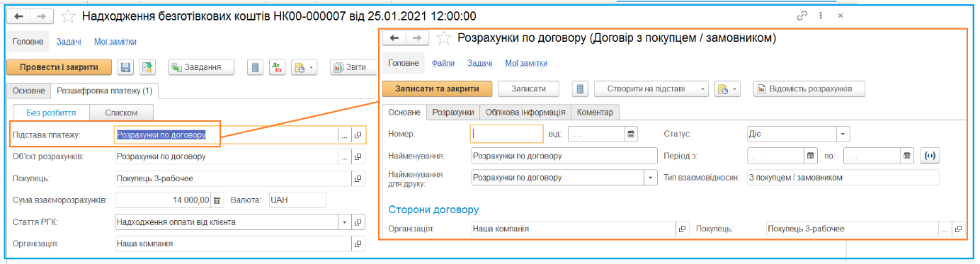Open the Підстава платежу linked record icon
Image resolution: width=980 pixels, height=264 pixels.
click(358, 134)
